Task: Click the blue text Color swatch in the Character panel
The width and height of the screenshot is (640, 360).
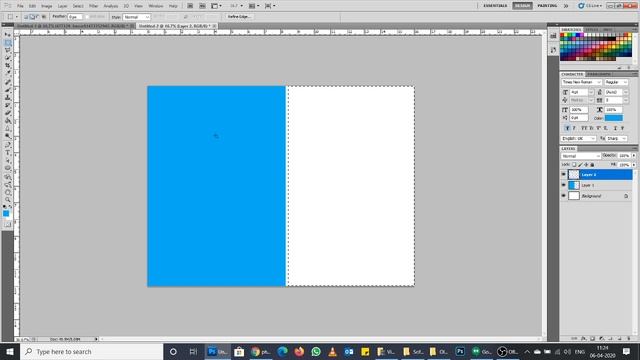Action: pyautogui.click(x=614, y=118)
